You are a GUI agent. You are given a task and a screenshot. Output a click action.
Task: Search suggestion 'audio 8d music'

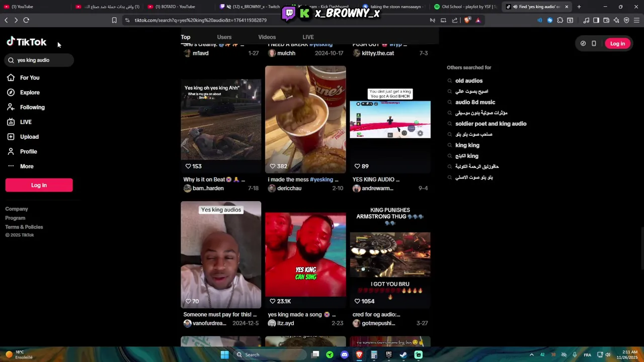pyautogui.click(x=475, y=102)
